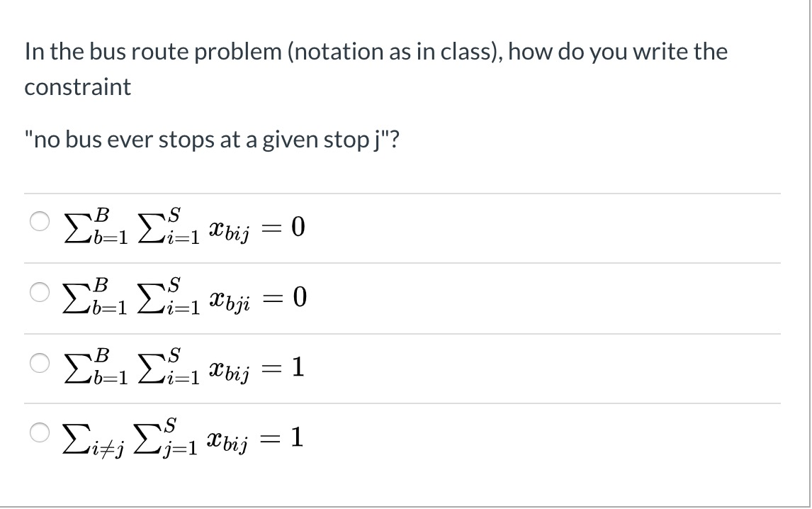
Task: Pick the answer with swapped subscripts bji
Action: pos(40,291)
